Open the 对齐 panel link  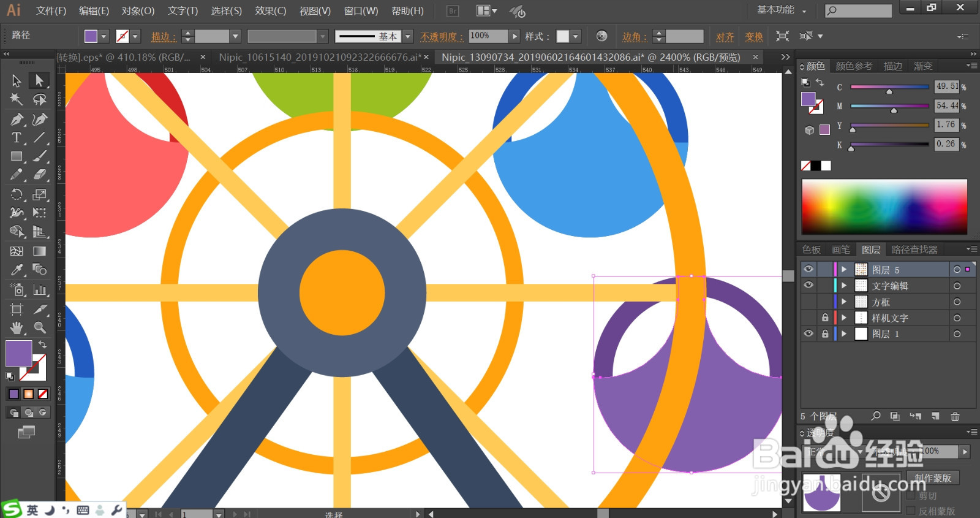[725, 37]
